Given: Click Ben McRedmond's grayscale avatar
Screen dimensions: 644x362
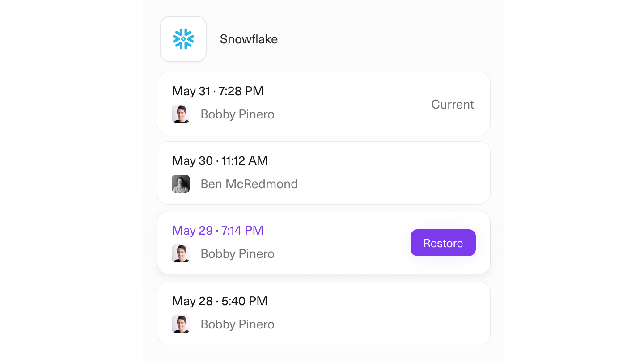Looking at the screenshot, I should point(181,184).
